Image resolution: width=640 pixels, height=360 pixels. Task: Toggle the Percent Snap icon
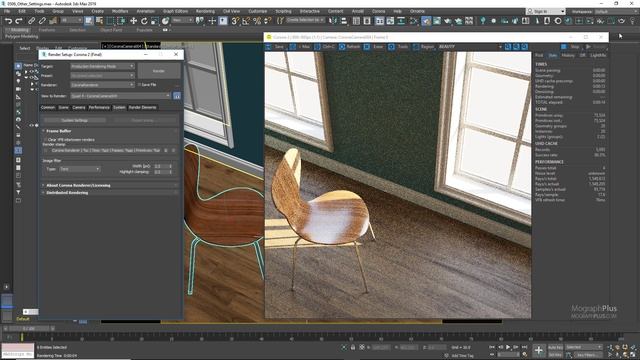point(257,21)
